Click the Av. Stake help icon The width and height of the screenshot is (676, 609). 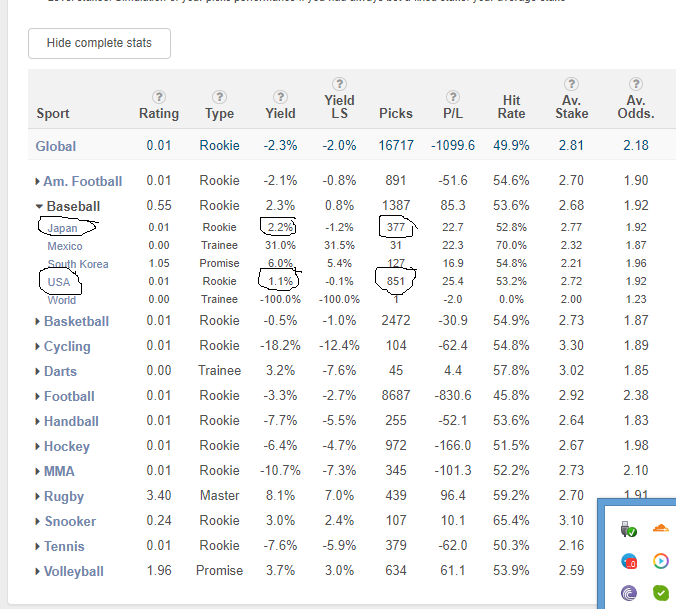(571, 83)
